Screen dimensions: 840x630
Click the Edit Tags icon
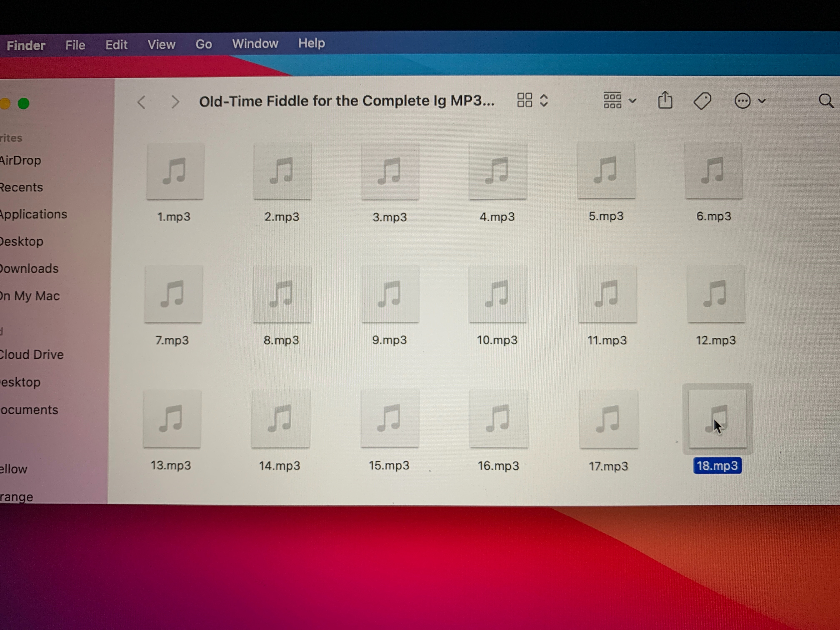(702, 101)
